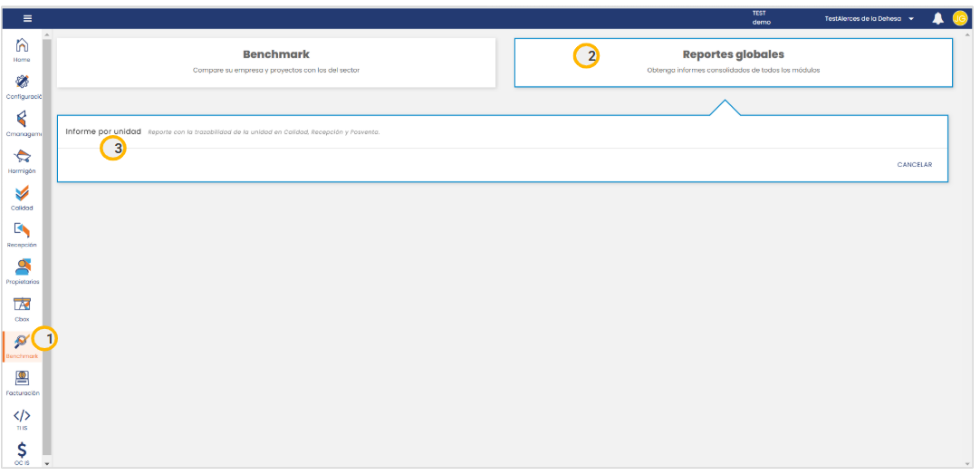This screenshot has width=980, height=475.
Task: Open the Facturación sidebar icon
Action: (22, 379)
